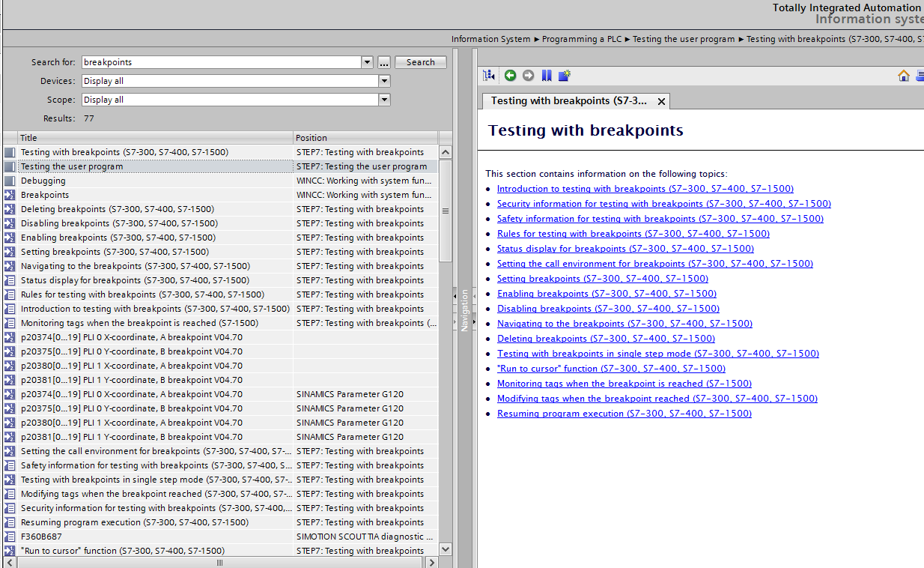Select Monitoring tags result row

[x=221, y=323]
